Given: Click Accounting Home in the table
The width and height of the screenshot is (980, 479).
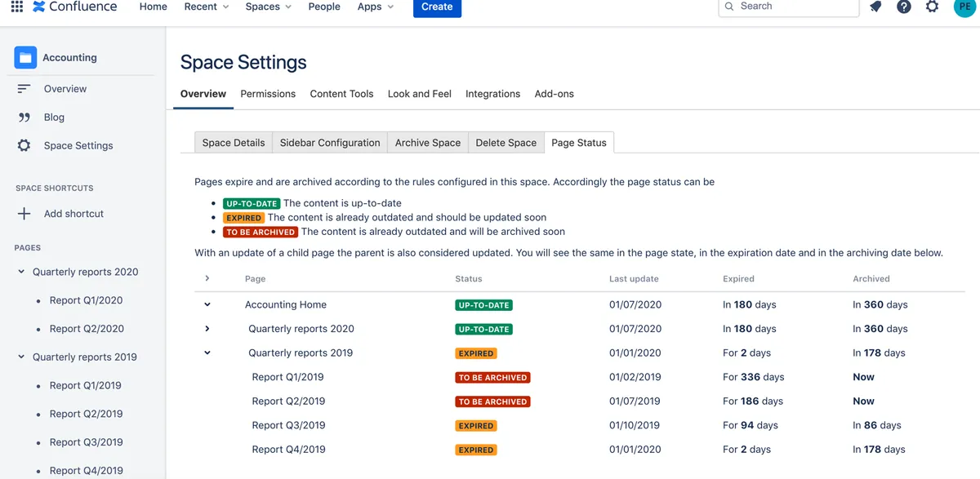Looking at the screenshot, I should (x=286, y=304).
